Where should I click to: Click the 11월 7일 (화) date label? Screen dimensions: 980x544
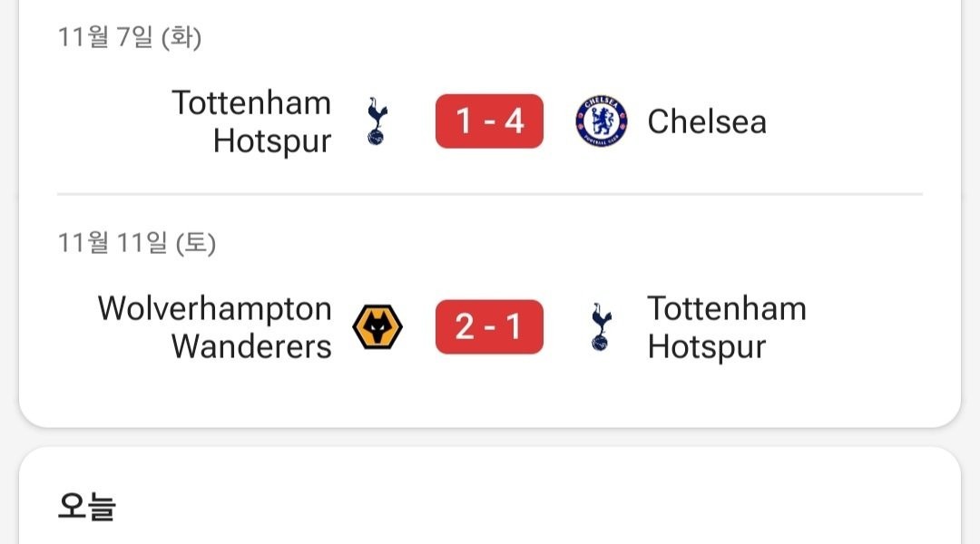pos(130,38)
